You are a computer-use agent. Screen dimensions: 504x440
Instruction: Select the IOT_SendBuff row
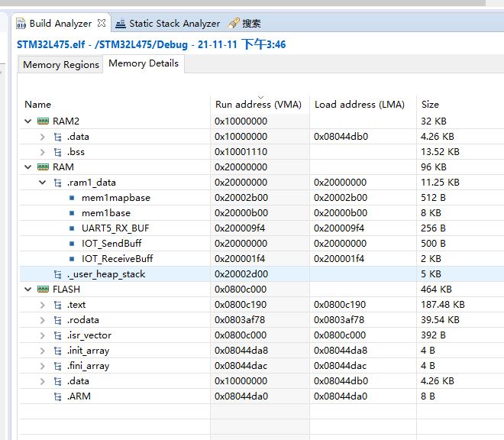pyautogui.click(x=262, y=244)
